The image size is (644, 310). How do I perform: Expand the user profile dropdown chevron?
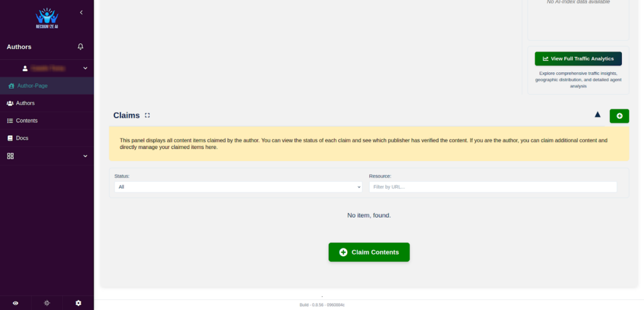click(85, 68)
